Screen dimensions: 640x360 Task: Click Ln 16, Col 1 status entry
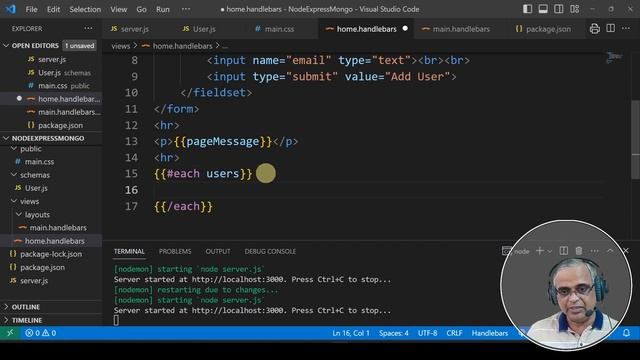[351, 333]
